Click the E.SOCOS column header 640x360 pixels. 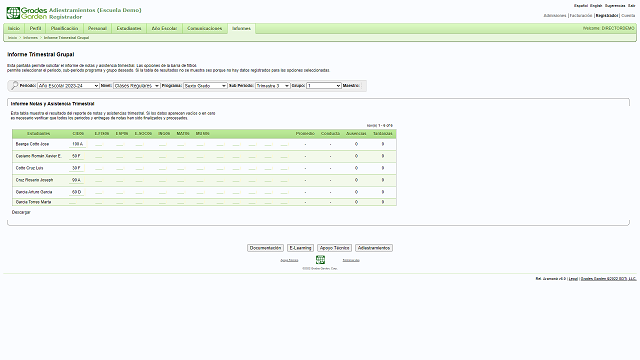point(143,133)
